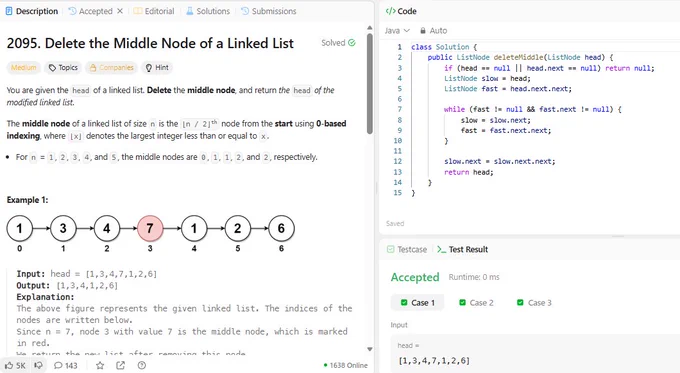Click the description scrollbar down arrow
This screenshot has height=373, width=680.
pyautogui.click(x=369, y=349)
